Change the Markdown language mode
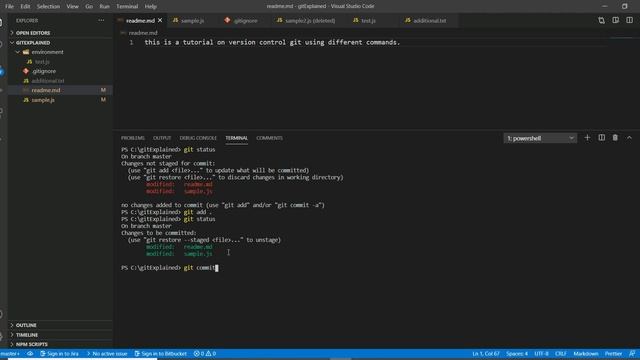 tap(586, 354)
